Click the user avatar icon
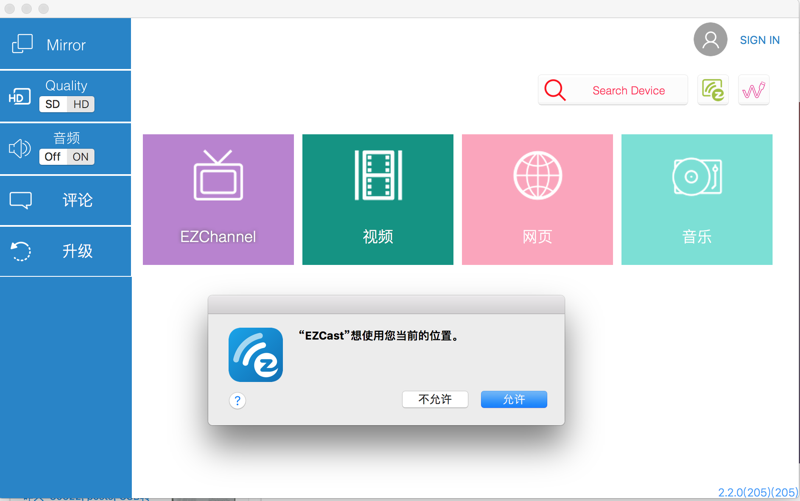Viewport: 800px width, 501px height. (710, 39)
